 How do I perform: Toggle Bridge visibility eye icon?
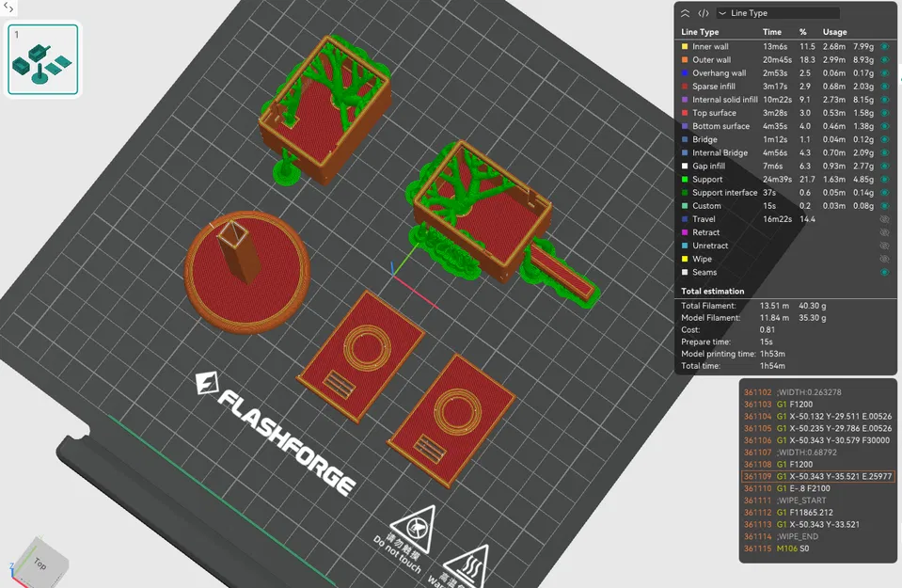click(x=885, y=139)
